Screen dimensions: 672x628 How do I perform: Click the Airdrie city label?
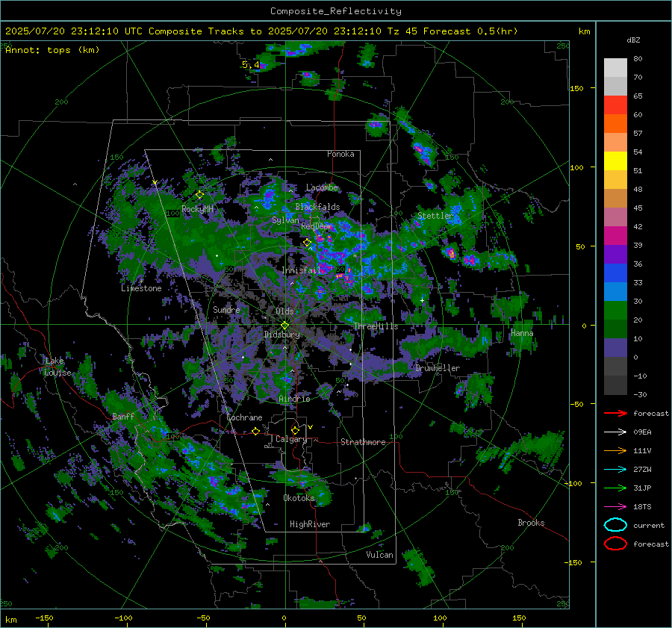pos(294,399)
